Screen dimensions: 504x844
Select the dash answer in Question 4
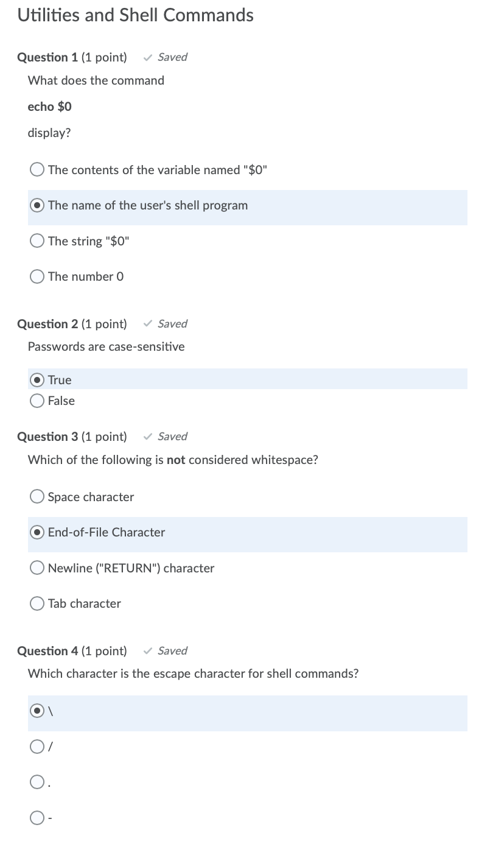37,817
